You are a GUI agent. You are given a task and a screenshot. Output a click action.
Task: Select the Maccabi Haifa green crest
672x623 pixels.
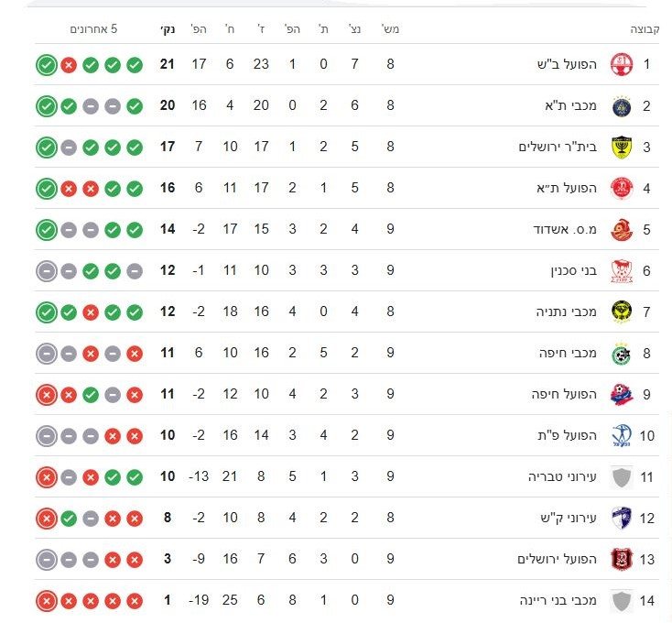pos(622,354)
